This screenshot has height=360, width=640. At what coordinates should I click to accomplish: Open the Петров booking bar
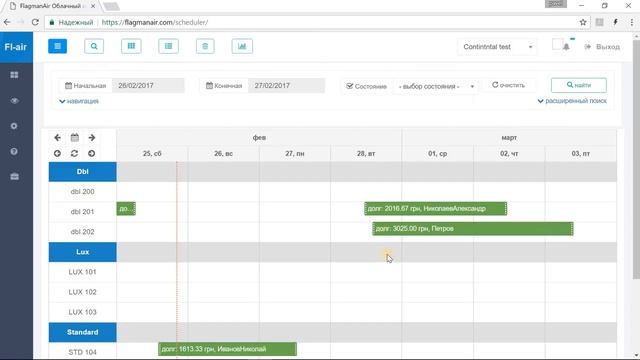(473, 229)
